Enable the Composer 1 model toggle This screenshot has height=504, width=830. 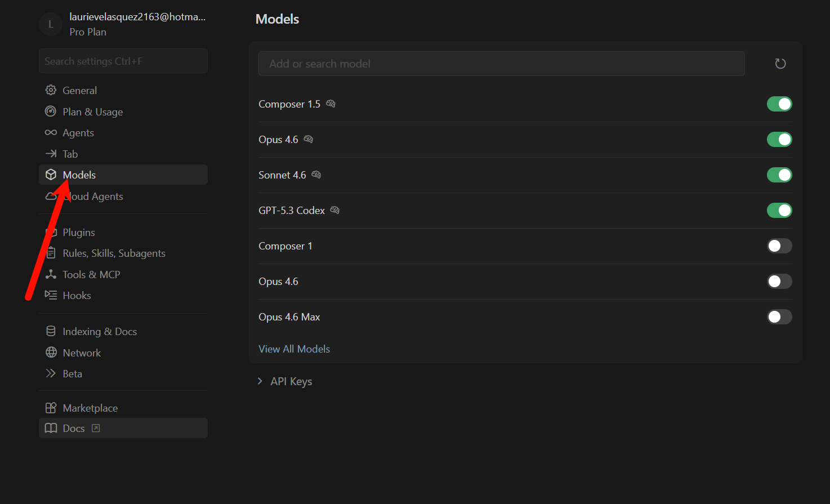tap(779, 246)
